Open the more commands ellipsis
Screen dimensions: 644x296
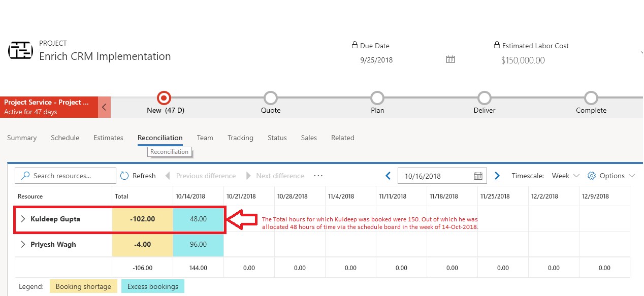pyautogui.click(x=318, y=176)
